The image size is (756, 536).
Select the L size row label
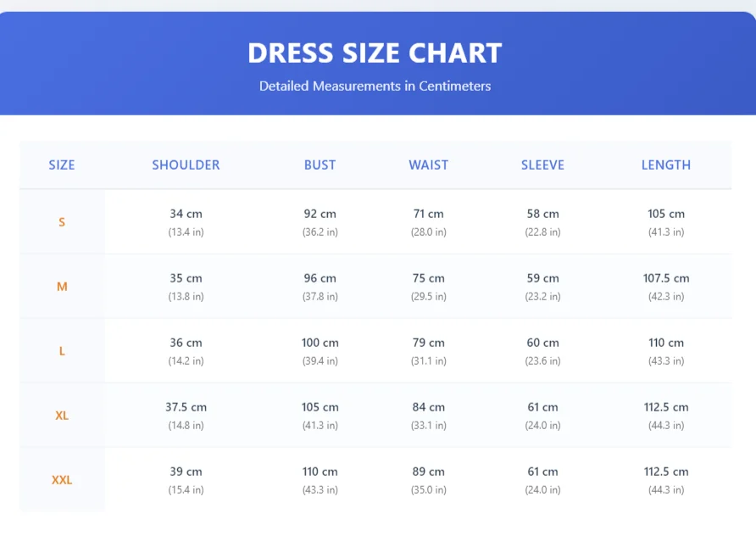[62, 351]
